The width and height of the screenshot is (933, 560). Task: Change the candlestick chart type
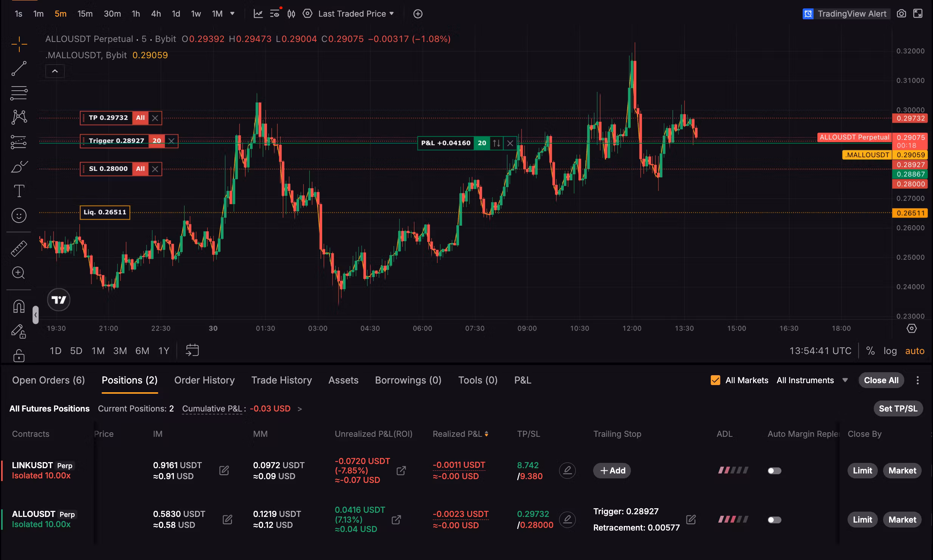pos(291,14)
